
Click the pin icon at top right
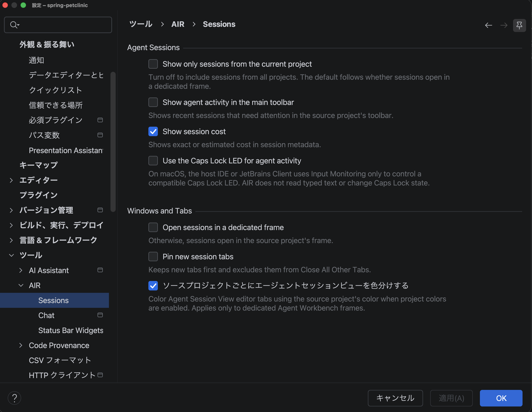[x=519, y=25]
